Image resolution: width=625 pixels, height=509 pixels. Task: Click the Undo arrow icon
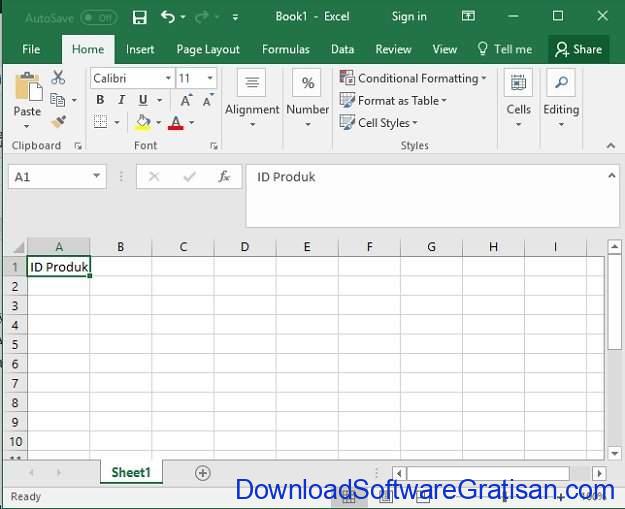coord(168,17)
